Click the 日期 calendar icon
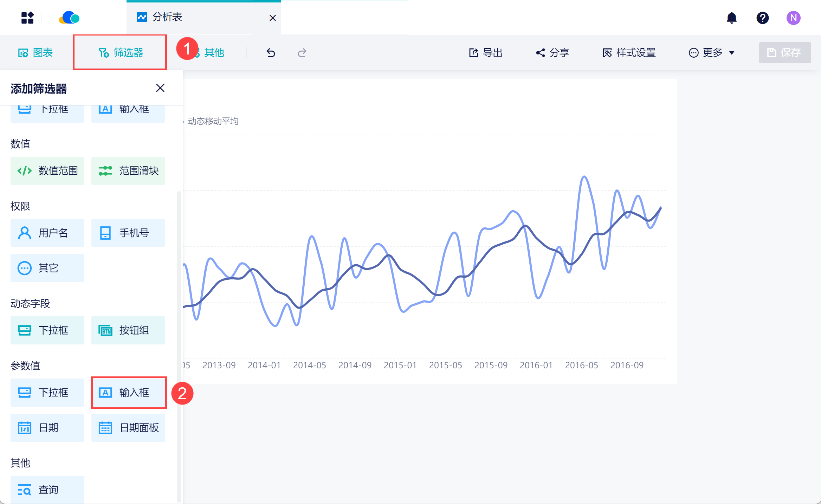This screenshot has height=504, width=821. pyautogui.click(x=25, y=428)
